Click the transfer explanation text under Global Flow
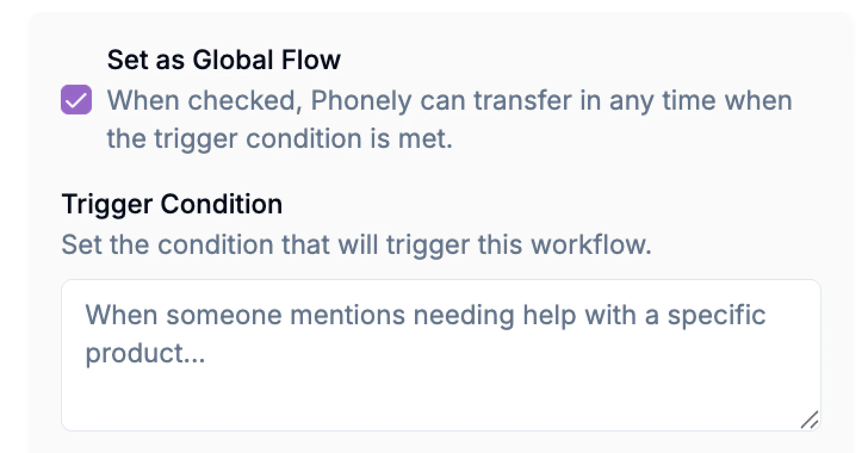 [449, 119]
